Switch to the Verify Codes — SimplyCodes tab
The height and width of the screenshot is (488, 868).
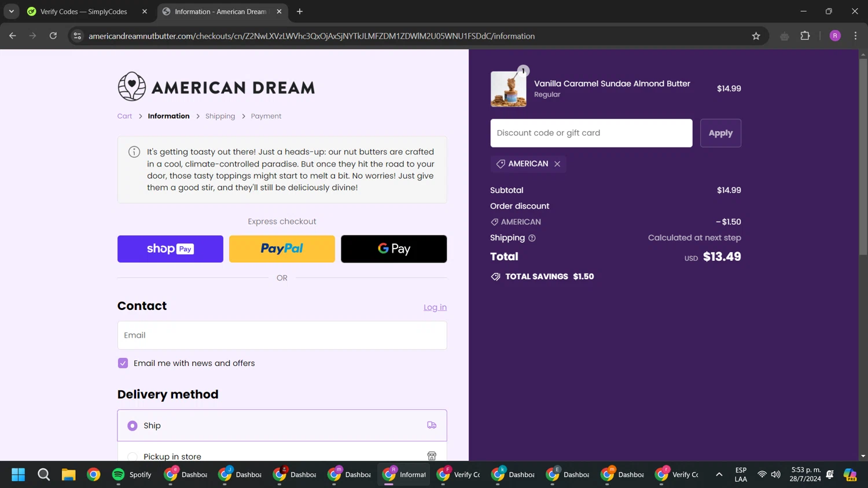coord(87,12)
